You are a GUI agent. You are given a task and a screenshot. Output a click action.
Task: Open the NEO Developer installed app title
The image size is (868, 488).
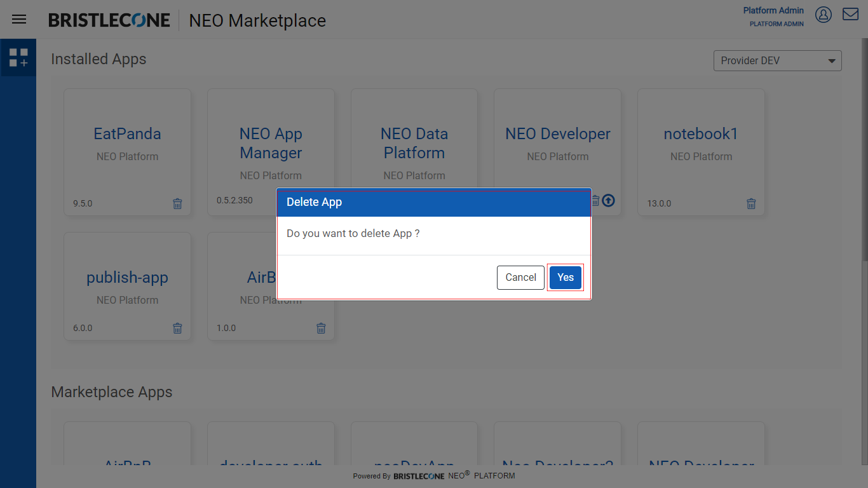click(558, 134)
